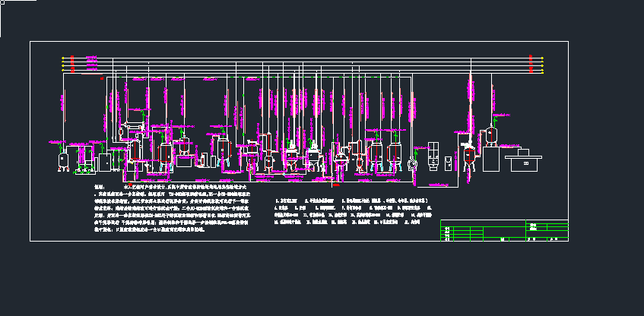The height and width of the screenshot is (316, 644).
Task: Click the green title block table
Action: tap(505, 231)
